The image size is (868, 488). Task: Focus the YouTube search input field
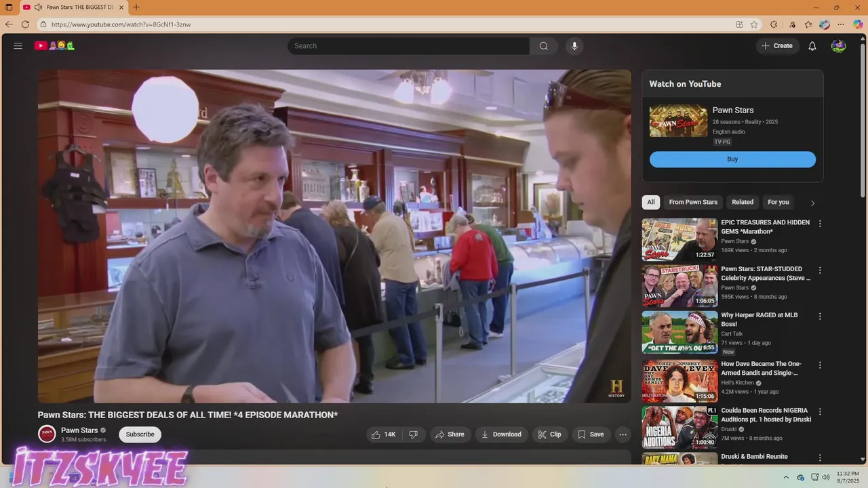(409, 46)
